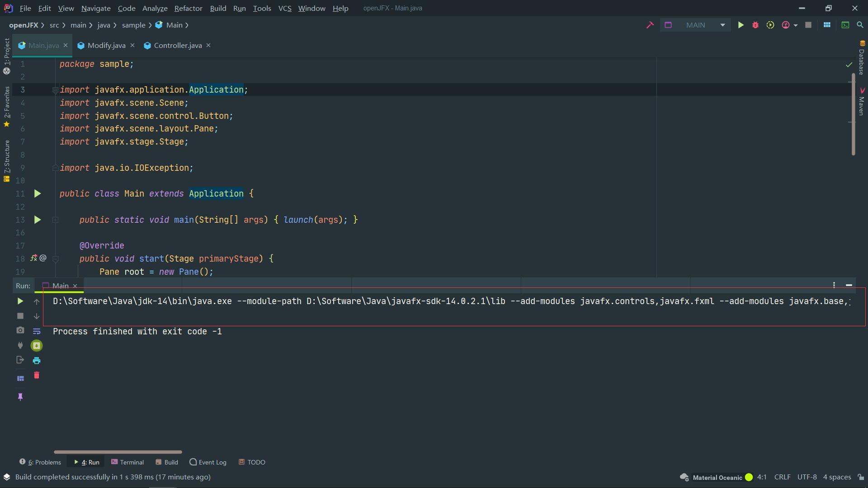Screen dimensions: 868x488
Task: Click the Search Everywhere magnifier icon
Action: (860, 25)
